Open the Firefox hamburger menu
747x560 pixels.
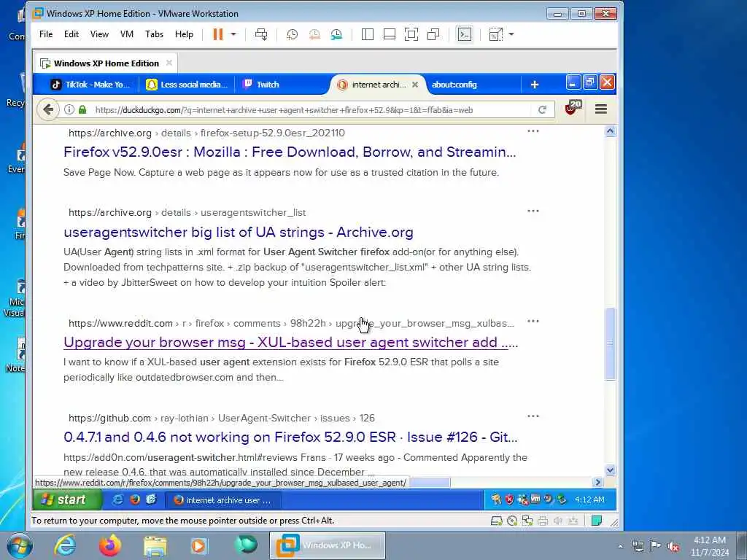[x=601, y=109]
